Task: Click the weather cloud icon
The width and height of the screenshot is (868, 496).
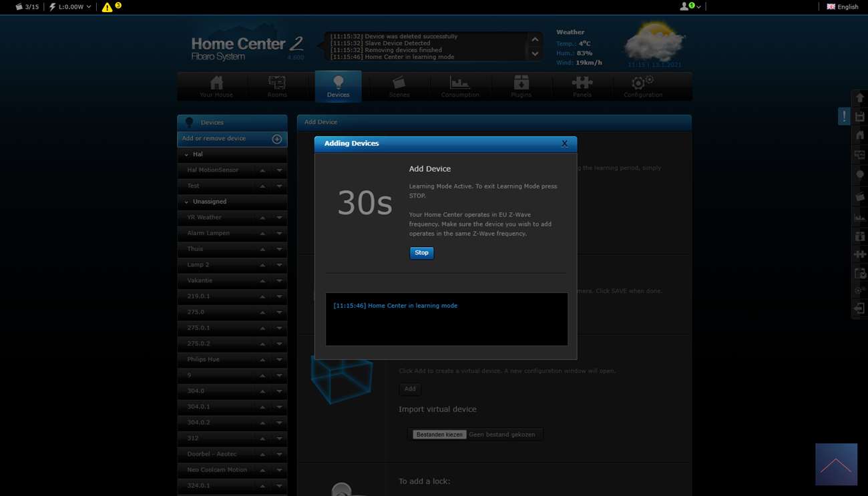Action: pos(652,43)
